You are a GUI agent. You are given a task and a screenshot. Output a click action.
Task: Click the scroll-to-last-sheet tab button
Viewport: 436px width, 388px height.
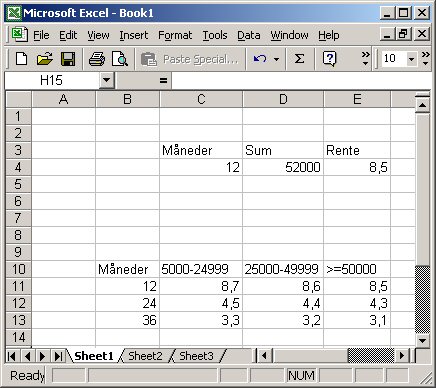click(58, 356)
